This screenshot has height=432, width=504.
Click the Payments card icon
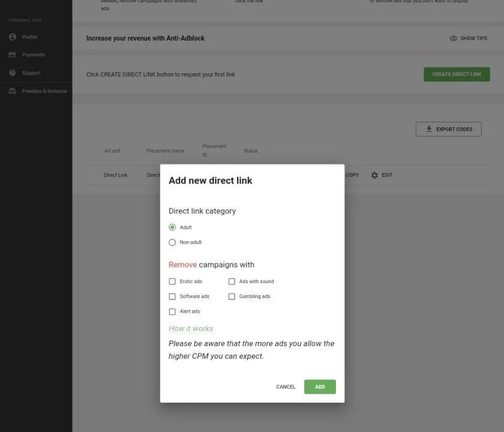[x=12, y=55]
